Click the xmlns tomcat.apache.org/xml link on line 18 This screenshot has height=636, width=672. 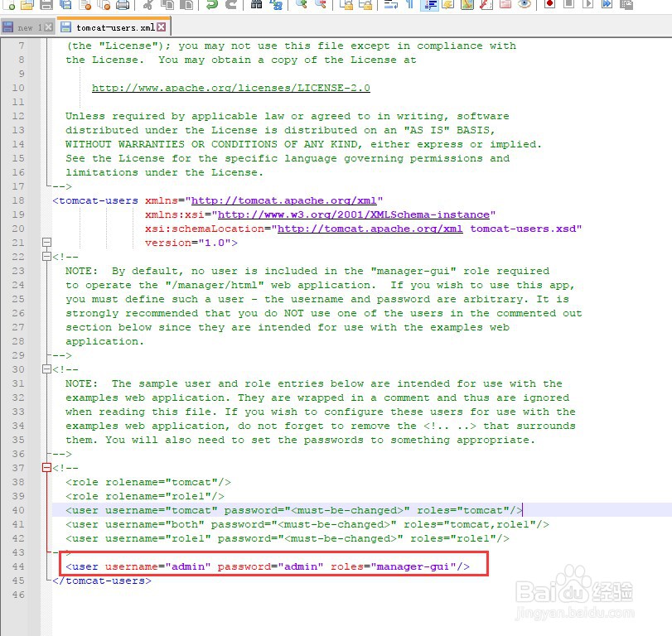(x=283, y=200)
